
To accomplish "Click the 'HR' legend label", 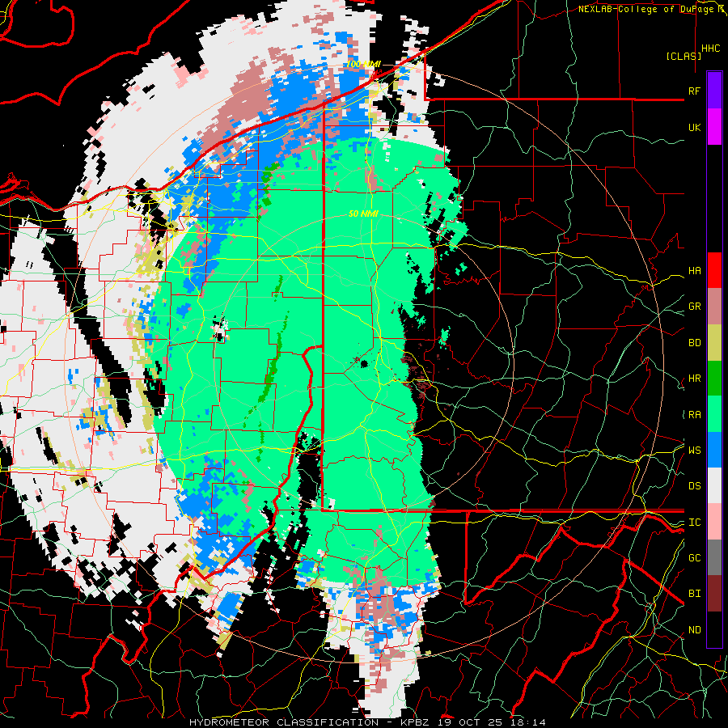I will (694, 379).
